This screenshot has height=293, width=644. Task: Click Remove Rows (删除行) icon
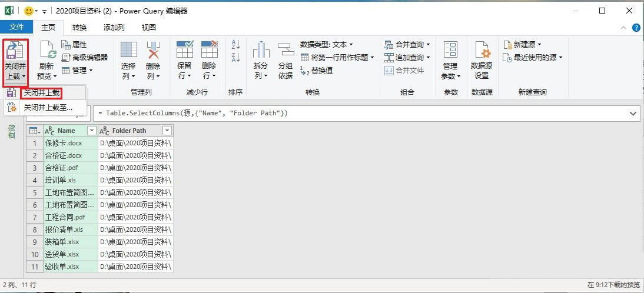click(x=210, y=49)
